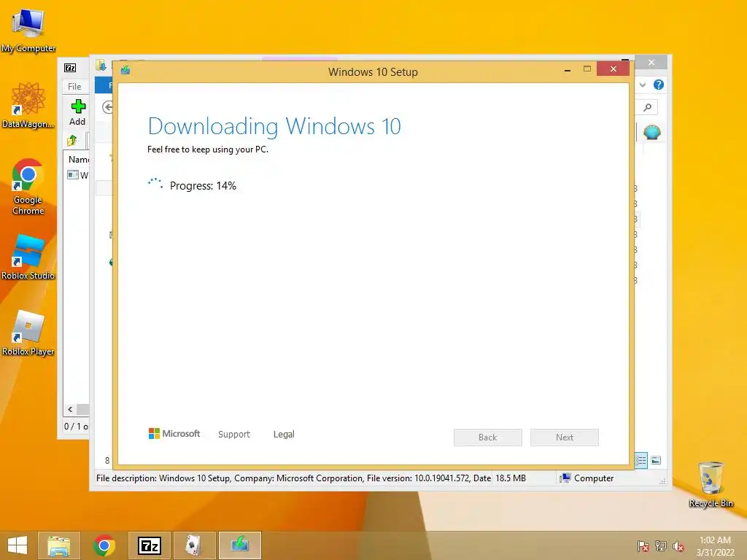Viewport: 747px width, 560px height.
Task: Click the Action Center flag tray icon
Action: [643, 546]
